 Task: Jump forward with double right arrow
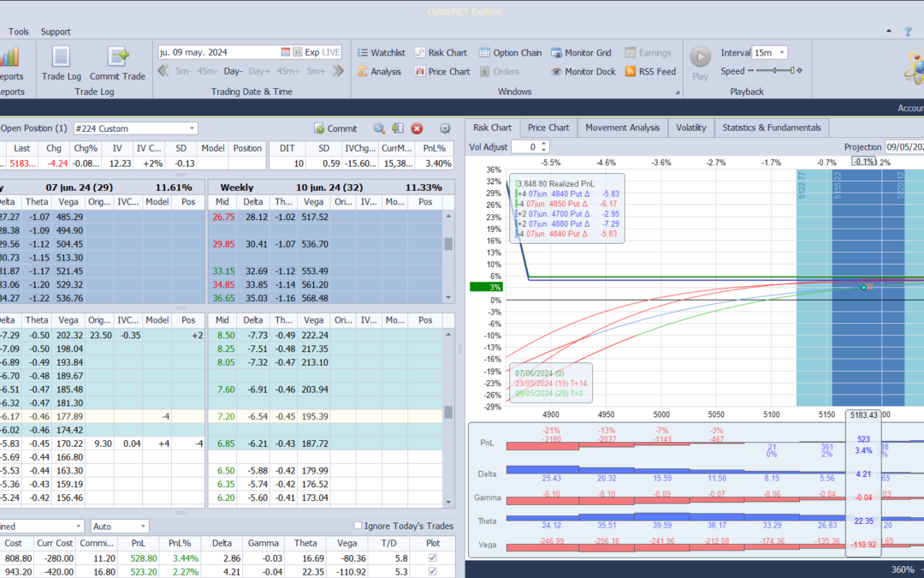(338, 71)
